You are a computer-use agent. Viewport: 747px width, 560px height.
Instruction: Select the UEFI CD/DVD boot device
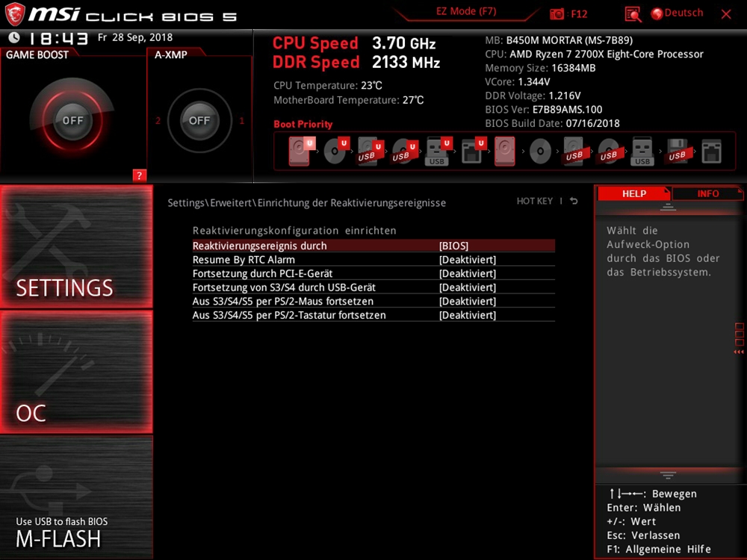(x=336, y=152)
